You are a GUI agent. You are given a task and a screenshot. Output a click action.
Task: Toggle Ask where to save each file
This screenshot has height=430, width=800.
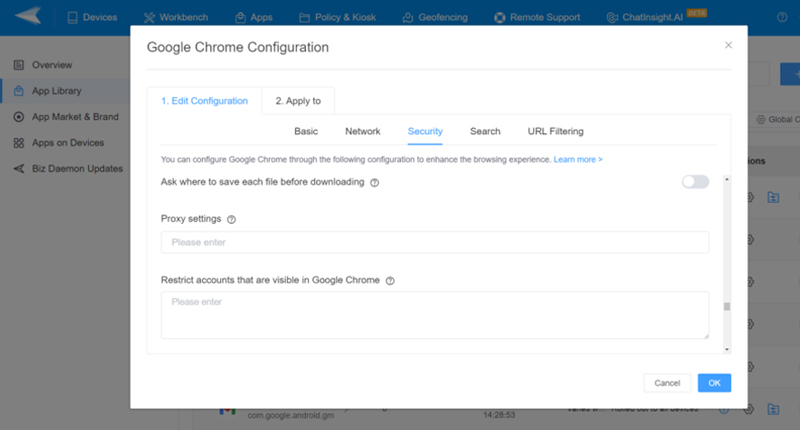pyautogui.click(x=695, y=182)
